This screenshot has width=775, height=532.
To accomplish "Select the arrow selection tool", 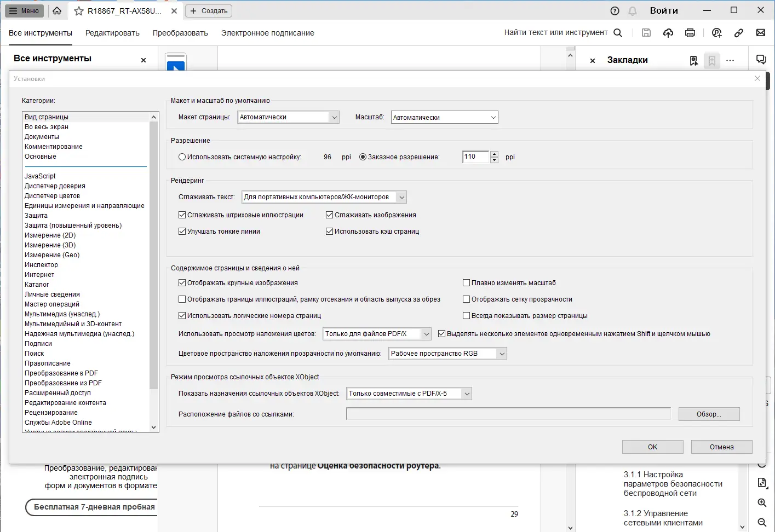I will click(176, 66).
